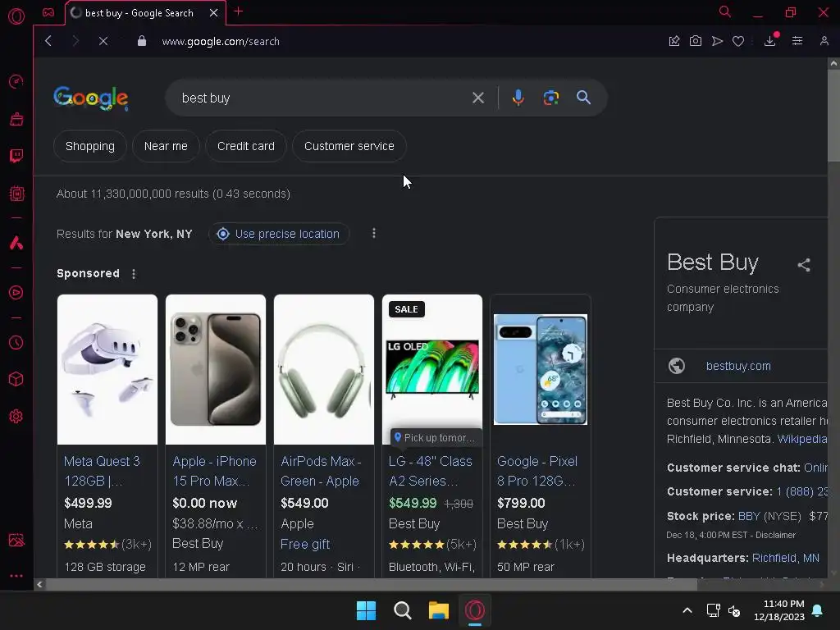Viewport: 840px width, 630px height.
Task: Open the profile account icon in toolbar
Action: point(824,41)
